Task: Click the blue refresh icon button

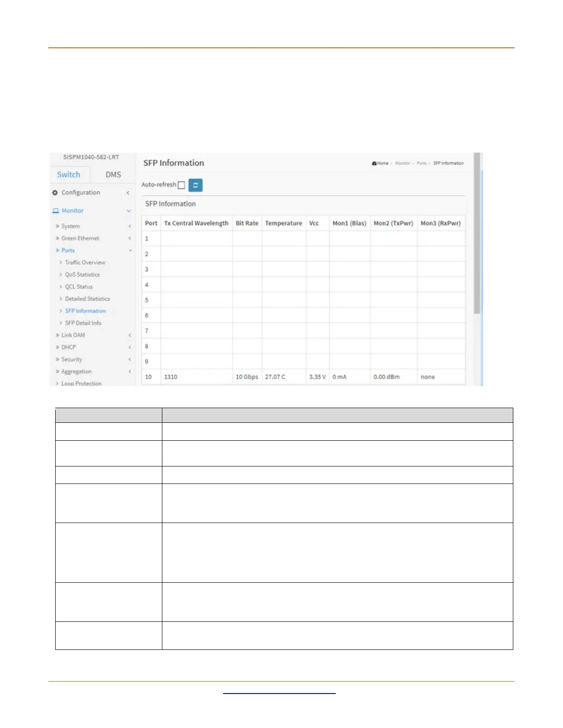Action: pos(195,185)
